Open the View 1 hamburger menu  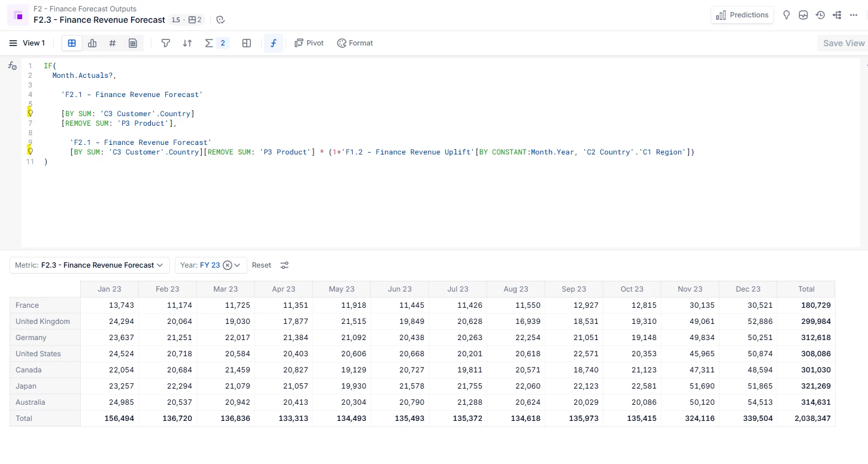point(13,43)
